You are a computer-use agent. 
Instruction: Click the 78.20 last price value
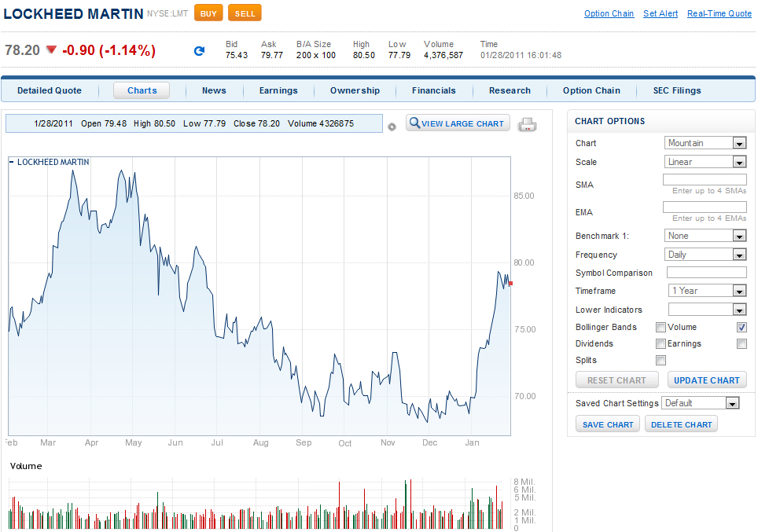22,50
